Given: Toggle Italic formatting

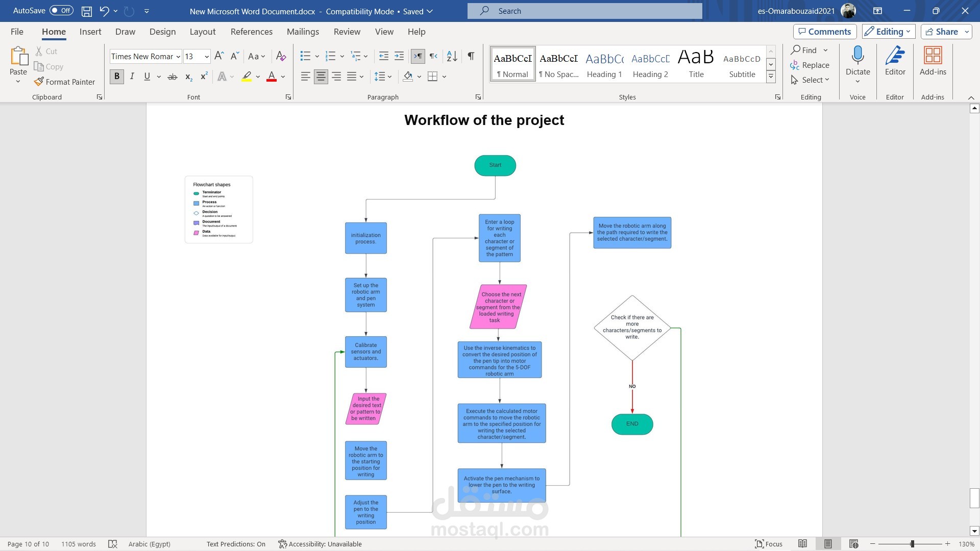Looking at the screenshot, I should (x=132, y=77).
